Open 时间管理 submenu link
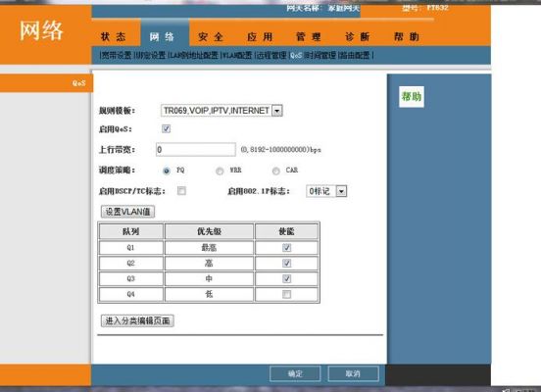Image resolution: width=541 pixels, height=392 pixels. [x=320, y=55]
